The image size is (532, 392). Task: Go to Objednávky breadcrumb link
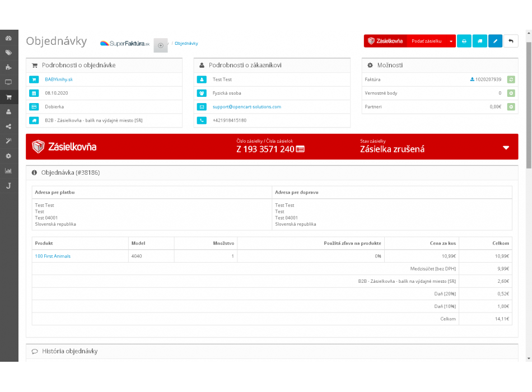pyautogui.click(x=186, y=44)
